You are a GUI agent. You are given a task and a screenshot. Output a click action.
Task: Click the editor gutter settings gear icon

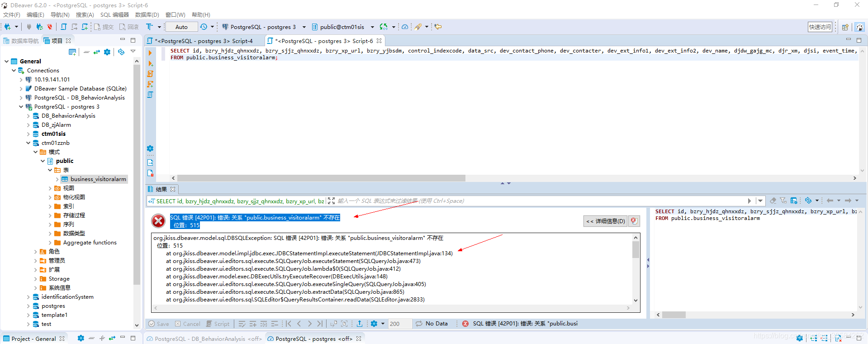[x=150, y=148]
